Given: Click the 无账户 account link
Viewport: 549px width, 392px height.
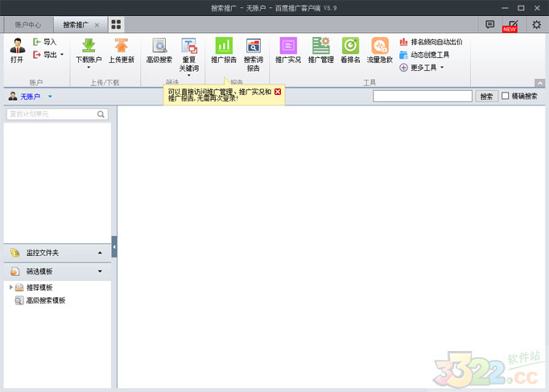Looking at the screenshot, I should pyautogui.click(x=30, y=97).
